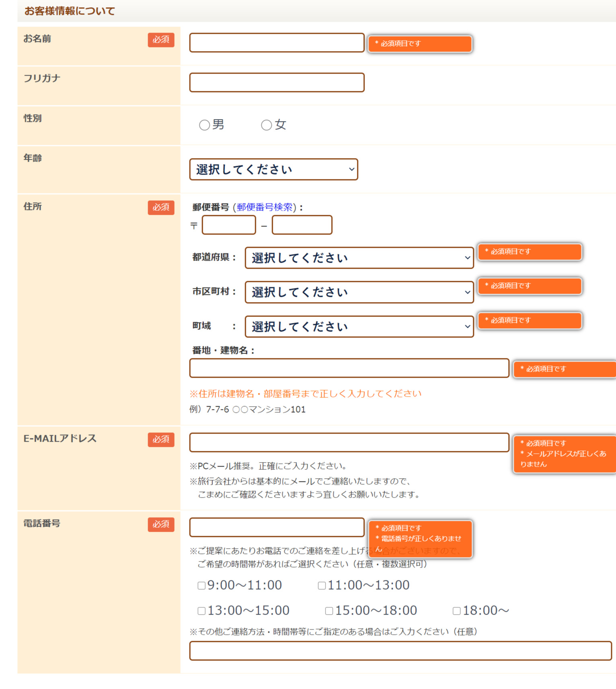This screenshot has height=689, width=616.
Task: Click the 性別 label
Action: (x=33, y=118)
